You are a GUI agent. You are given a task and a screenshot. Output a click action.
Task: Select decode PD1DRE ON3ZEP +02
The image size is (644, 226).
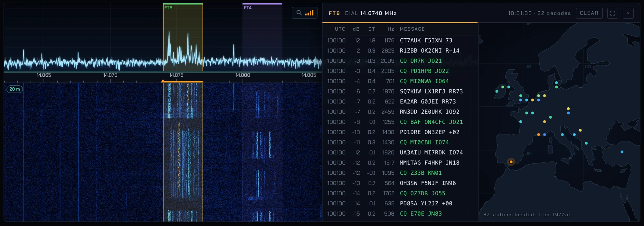tap(400, 132)
